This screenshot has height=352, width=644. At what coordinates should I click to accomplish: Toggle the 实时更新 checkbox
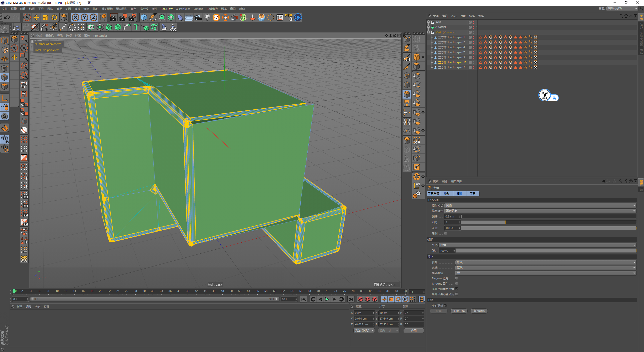pos(446,306)
